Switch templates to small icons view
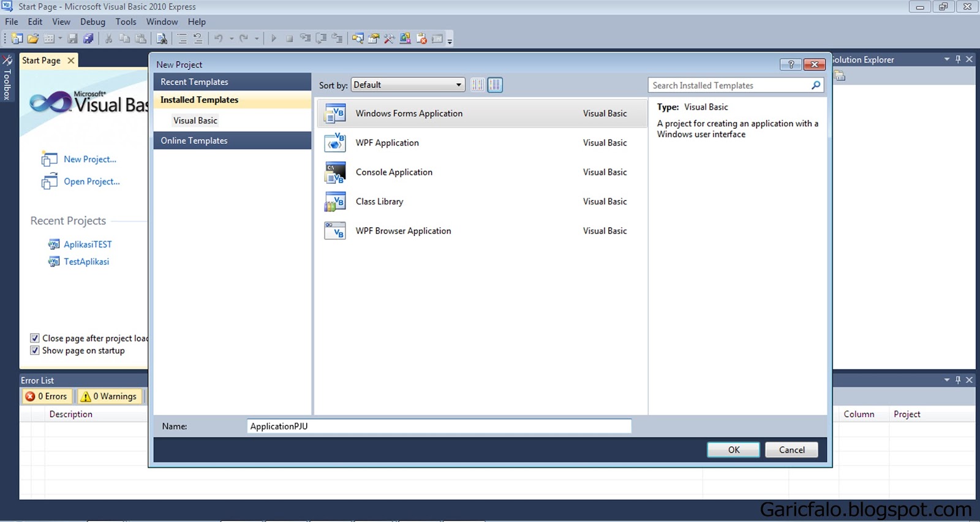The width and height of the screenshot is (980, 522). tap(478, 85)
